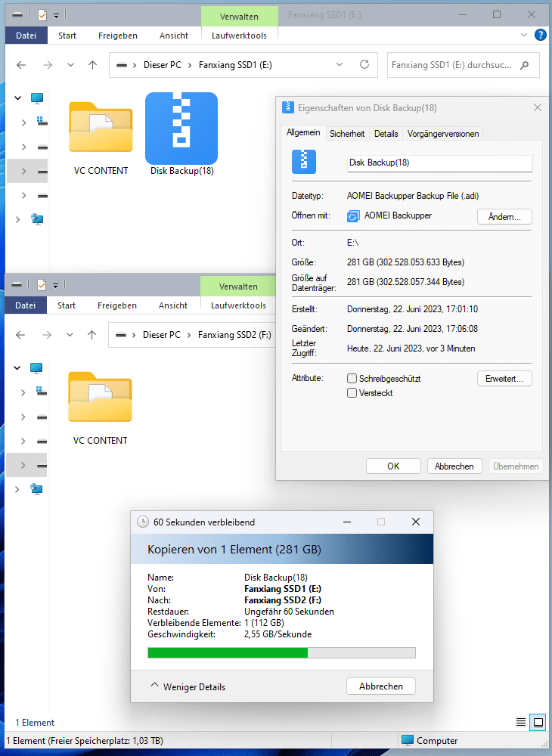
Task: Go back in the E: window
Action: click(21, 64)
